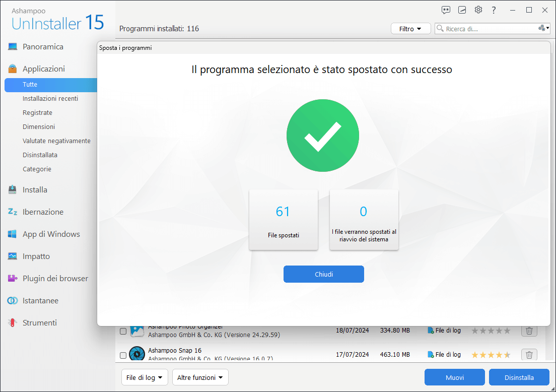Open File di log for Snap 16 row
The height and width of the screenshot is (392, 556).
(x=444, y=354)
